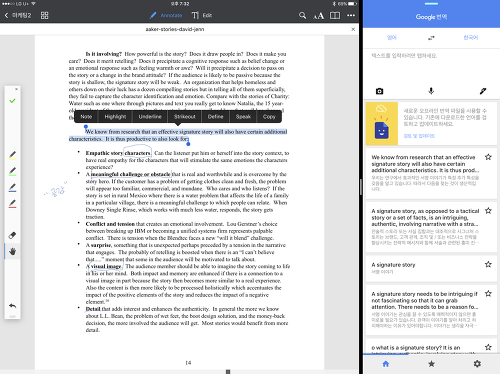Open Google Translate home tab

[x=386, y=364]
